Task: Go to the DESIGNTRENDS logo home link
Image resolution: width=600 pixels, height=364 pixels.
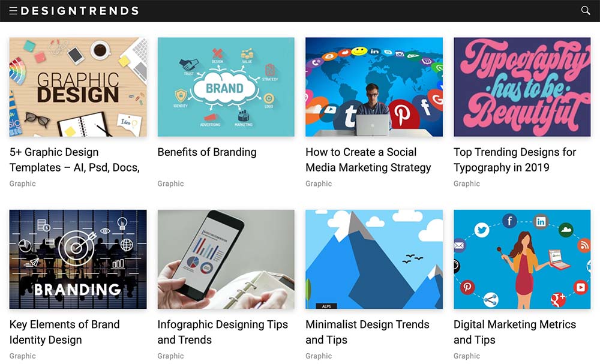Action: tap(80, 11)
